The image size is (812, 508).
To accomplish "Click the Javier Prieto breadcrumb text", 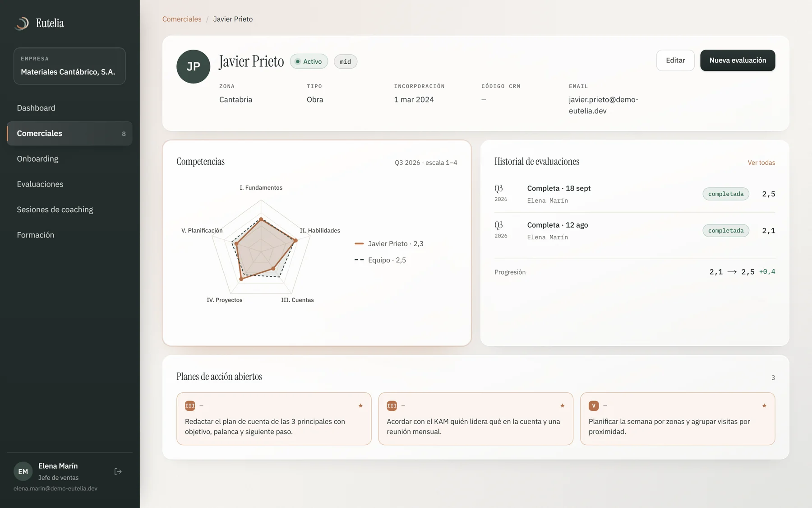I will pyautogui.click(x=233, y=19).
